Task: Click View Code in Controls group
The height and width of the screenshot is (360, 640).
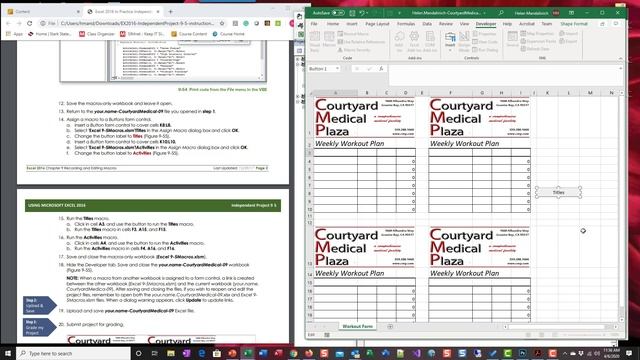Action: coord(485,42)
